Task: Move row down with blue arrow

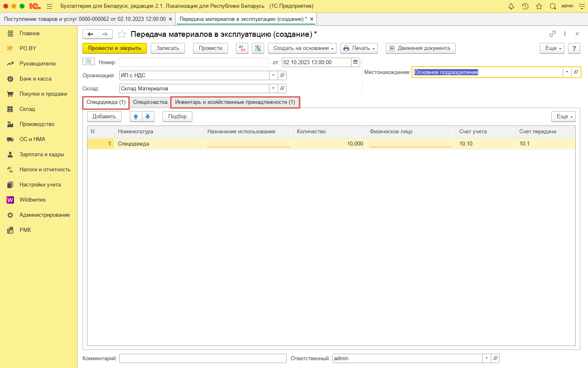Action: 148,117
